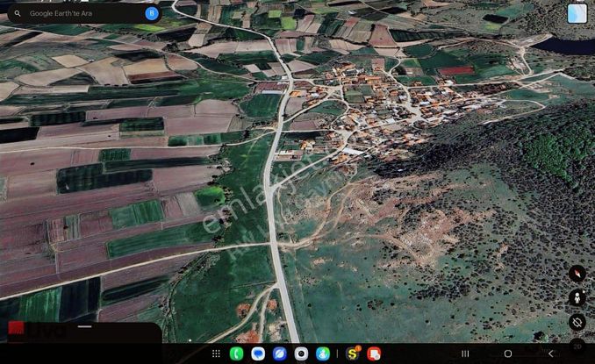Viewport: 595px width, 364px height.
Task: Tap the recent apps navigation button
Action: pos(465,353)
